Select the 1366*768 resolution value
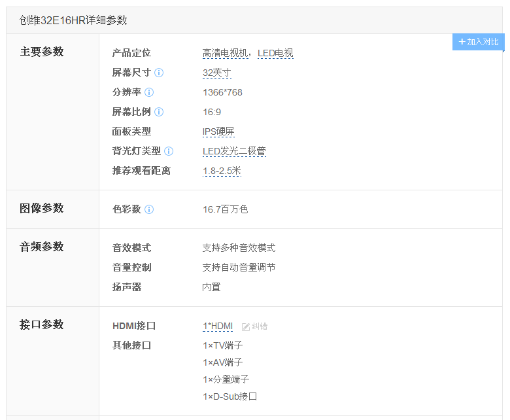Screen dimensions: 510x420 [x=222, y=92]
